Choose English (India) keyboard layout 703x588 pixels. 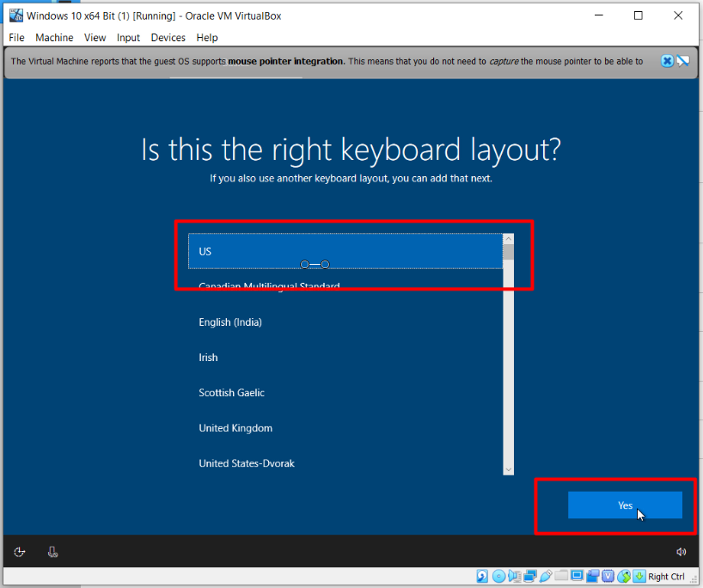(344, 322)
